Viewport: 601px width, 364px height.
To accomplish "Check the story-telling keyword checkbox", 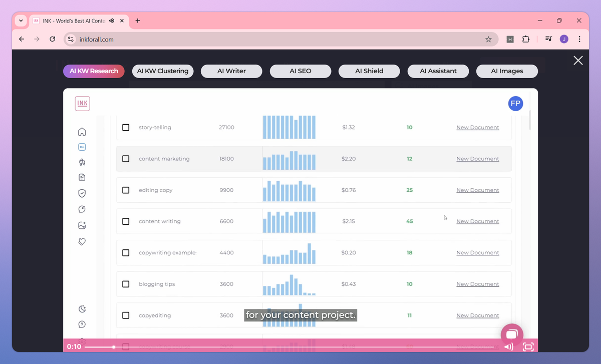I will point(126,128).
